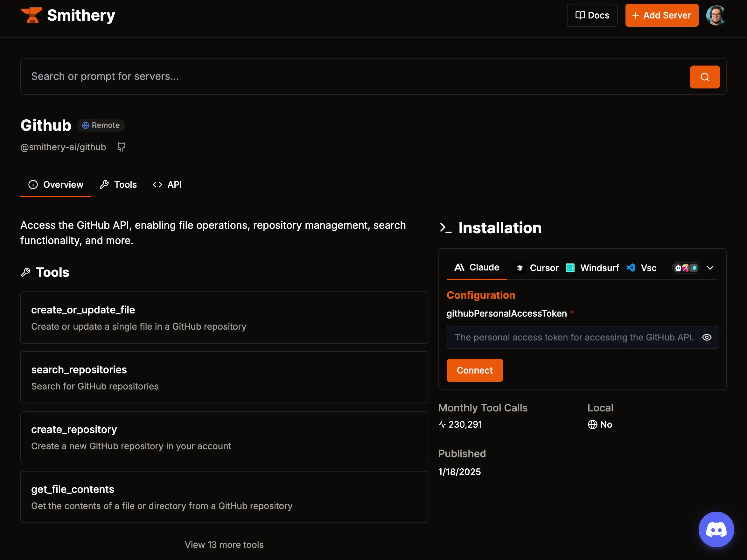The width and height of the screenshot is (747, 560).
Task: Open the Tools tab
Action: point(118,185)
